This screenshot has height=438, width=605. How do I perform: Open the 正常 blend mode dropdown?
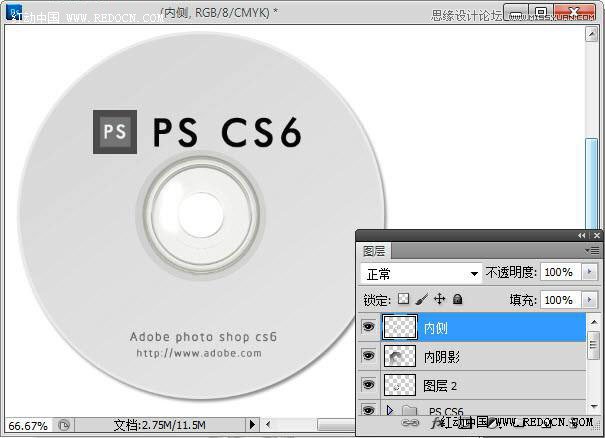pos(421,274)
